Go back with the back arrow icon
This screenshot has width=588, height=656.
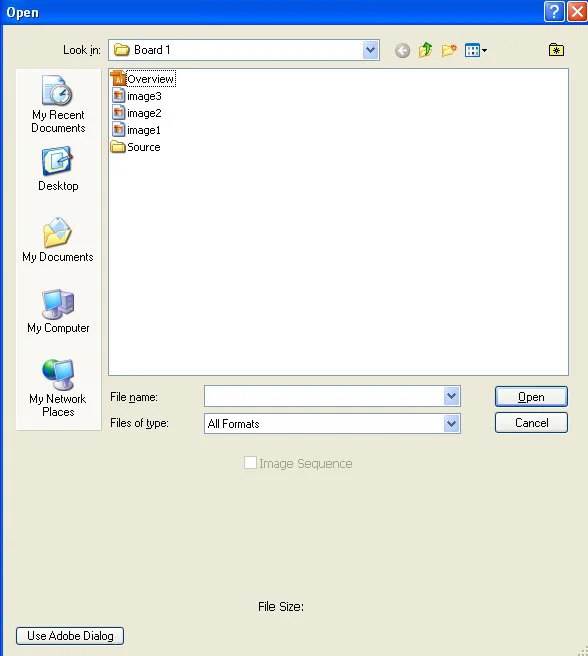402,51
